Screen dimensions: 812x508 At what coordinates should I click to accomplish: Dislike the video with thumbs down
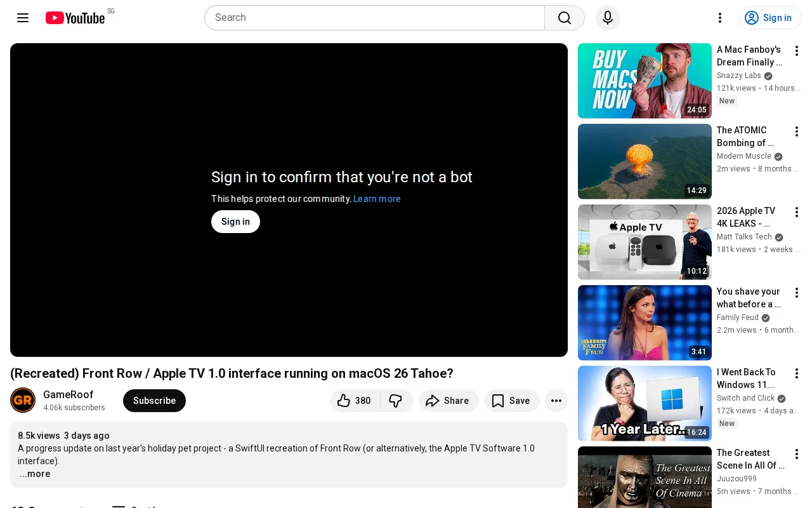(x=396, y=401)
